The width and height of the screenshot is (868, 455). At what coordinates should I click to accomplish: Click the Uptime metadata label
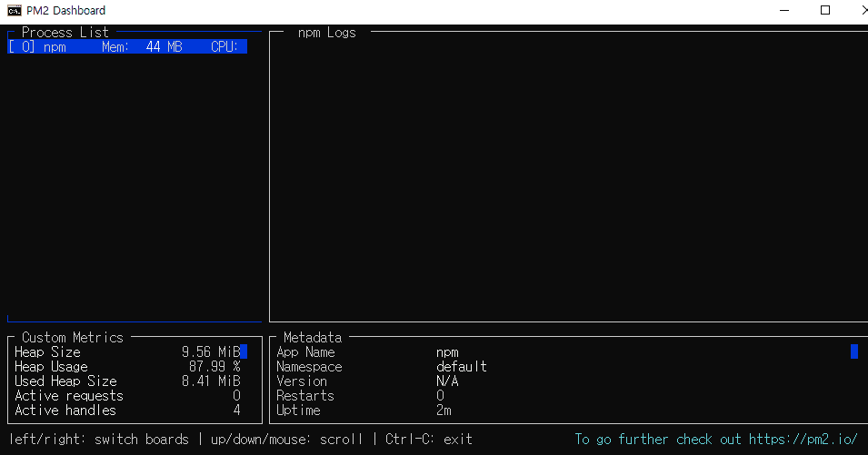pyautogui.click(x=298, y=410)
